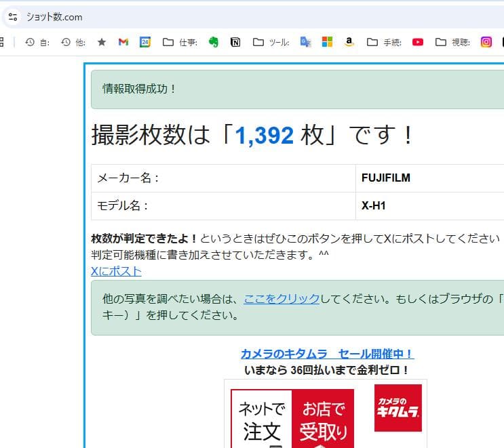Open the Google Calendar bookmark
The width and height of the screenshot is (504, 448).
click(145, 42)
